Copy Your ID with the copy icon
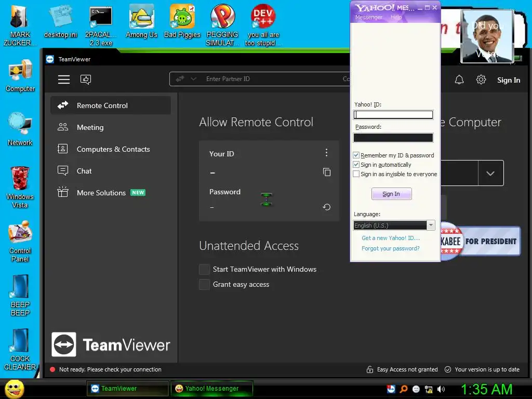The image size is (532, 399). [x=327, y=172]
